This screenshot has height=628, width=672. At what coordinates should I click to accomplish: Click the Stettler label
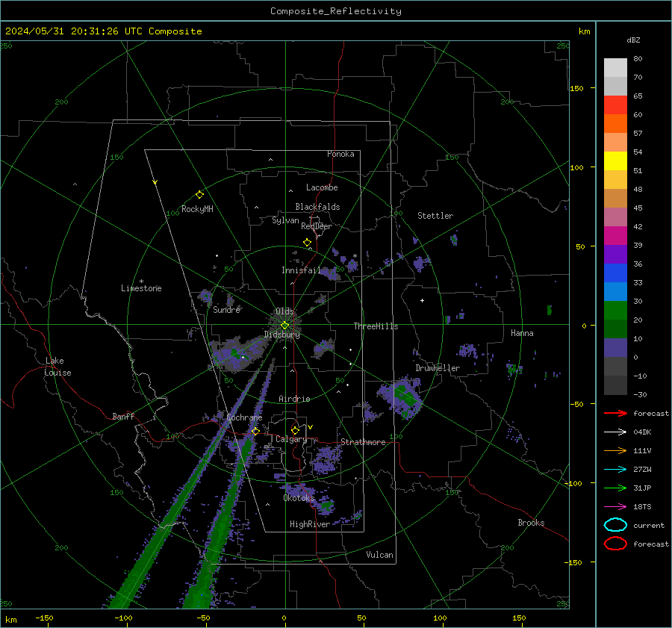435,216
